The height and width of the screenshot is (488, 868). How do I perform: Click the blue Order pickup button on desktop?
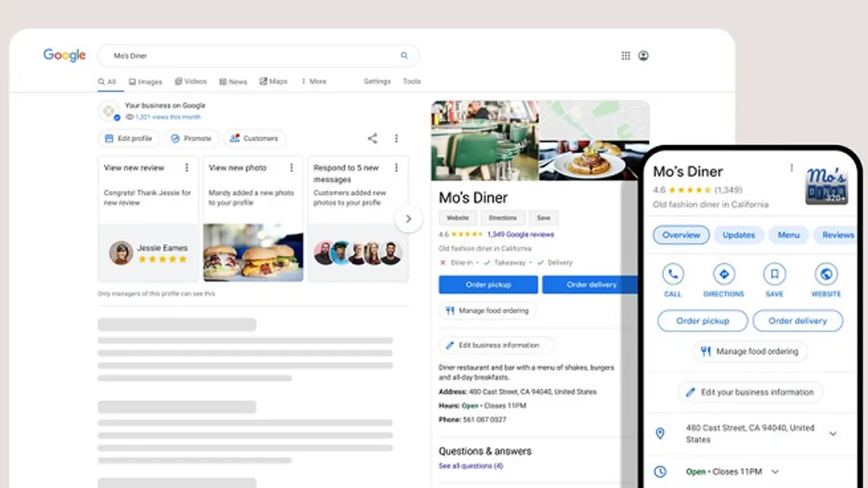(488, 285)
